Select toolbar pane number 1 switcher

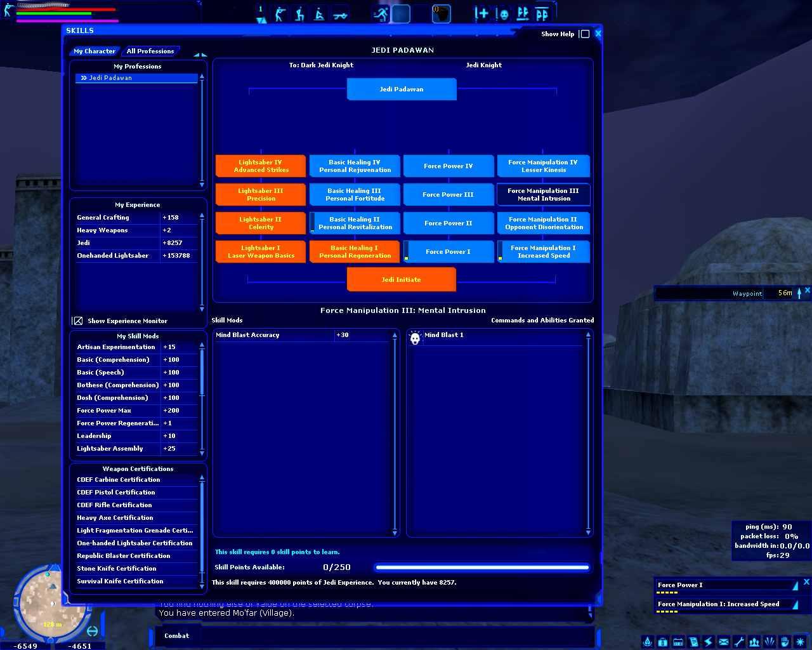point(260,13)
